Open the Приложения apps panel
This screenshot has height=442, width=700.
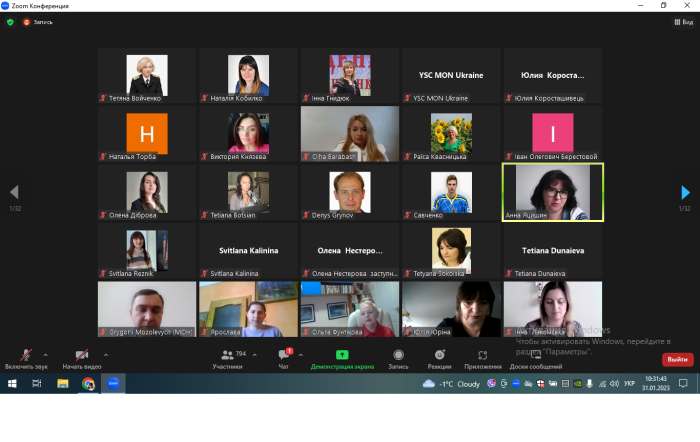(x=483, y=355)
